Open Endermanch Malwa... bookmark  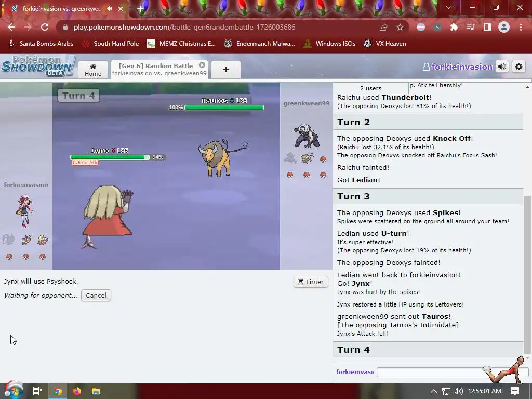tap(260, 44)
